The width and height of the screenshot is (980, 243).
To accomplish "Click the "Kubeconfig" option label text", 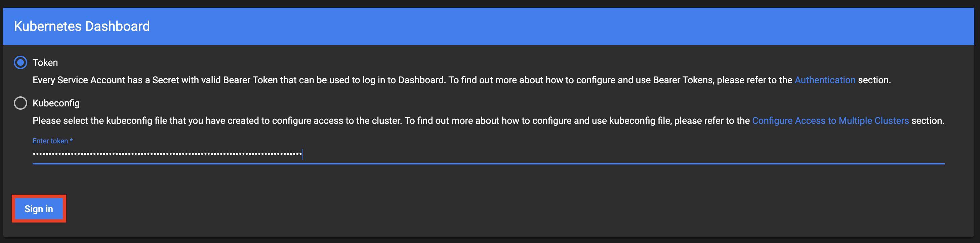I will [x=56, y=103].
